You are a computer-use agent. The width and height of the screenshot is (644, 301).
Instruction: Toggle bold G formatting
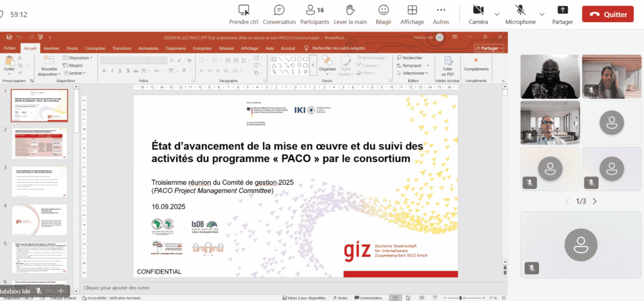click(104, 70)
